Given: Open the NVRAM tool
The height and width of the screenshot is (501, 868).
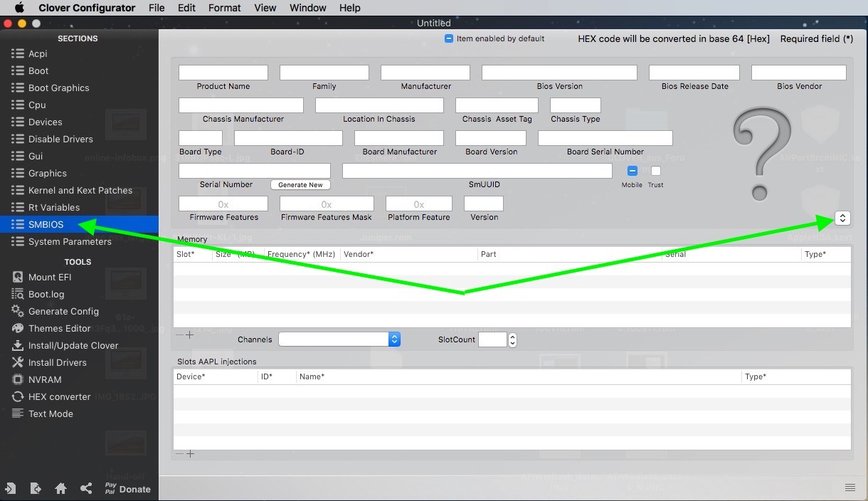Looking at the screenshot, I should pos(45,379).
